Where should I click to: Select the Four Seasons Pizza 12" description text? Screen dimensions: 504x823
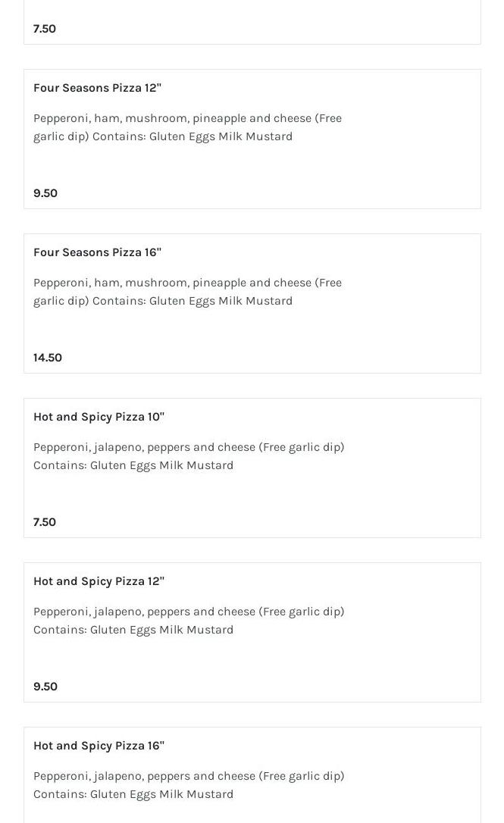pos(187,127)
